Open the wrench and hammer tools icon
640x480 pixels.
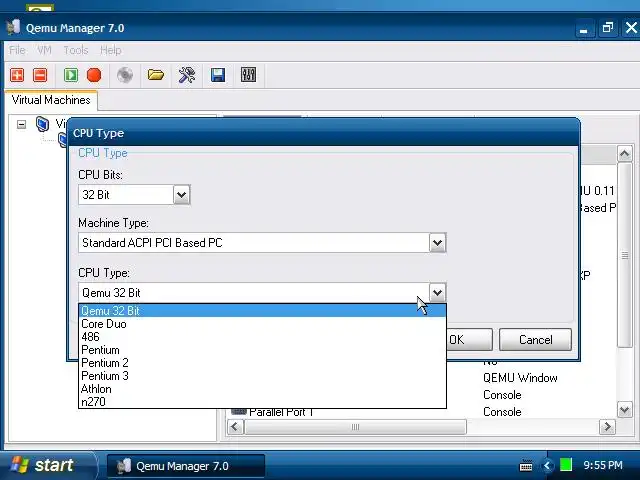pos(187,75)
